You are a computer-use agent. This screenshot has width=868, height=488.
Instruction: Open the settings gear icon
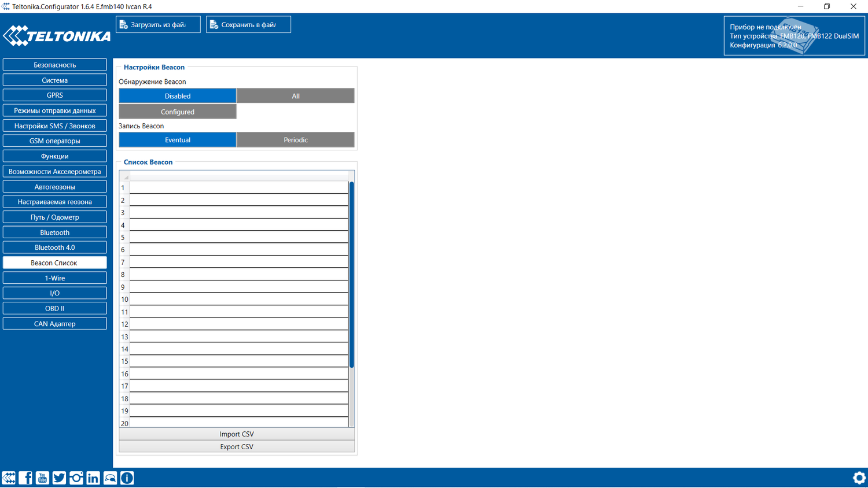pyautogui.click(x=859, y=478)
